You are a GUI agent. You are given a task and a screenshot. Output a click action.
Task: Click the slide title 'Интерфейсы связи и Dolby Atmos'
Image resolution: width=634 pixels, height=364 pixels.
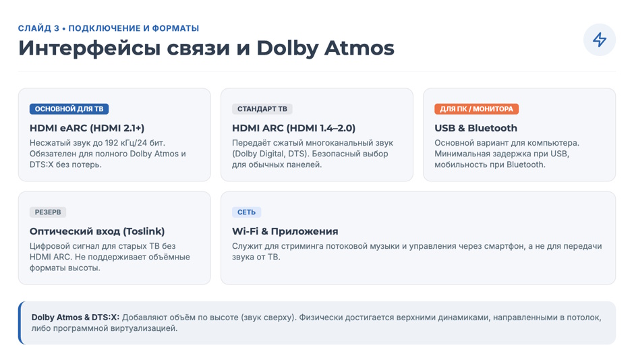[206, 48]
